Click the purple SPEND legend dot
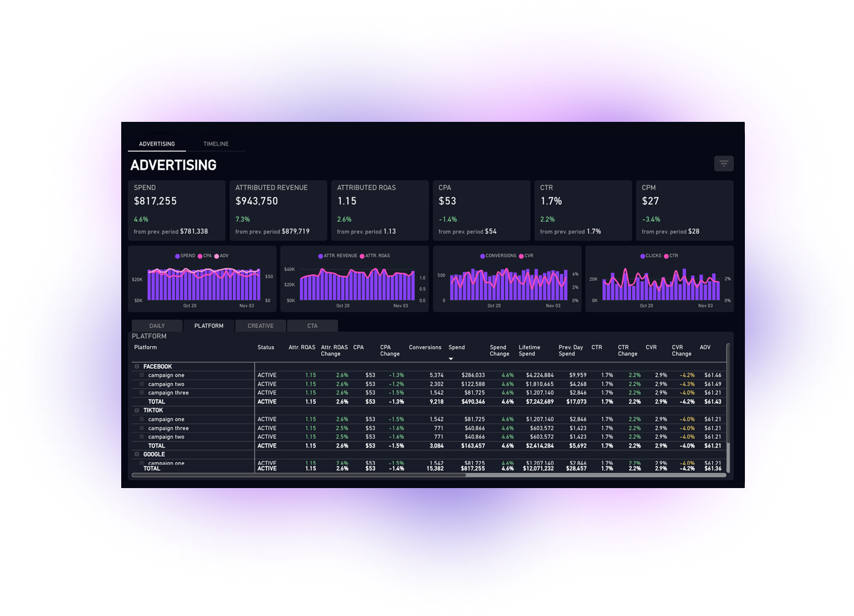 tap(178, 256)
